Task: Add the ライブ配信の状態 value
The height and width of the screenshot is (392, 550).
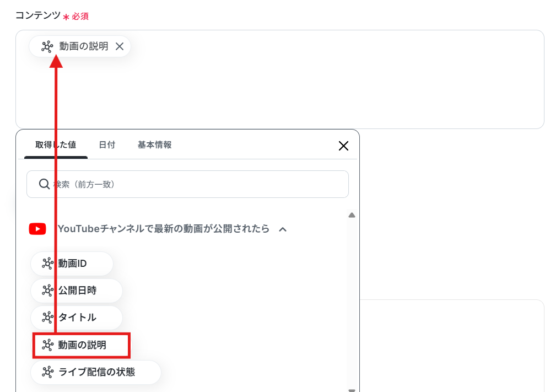Action: point(96,372)
